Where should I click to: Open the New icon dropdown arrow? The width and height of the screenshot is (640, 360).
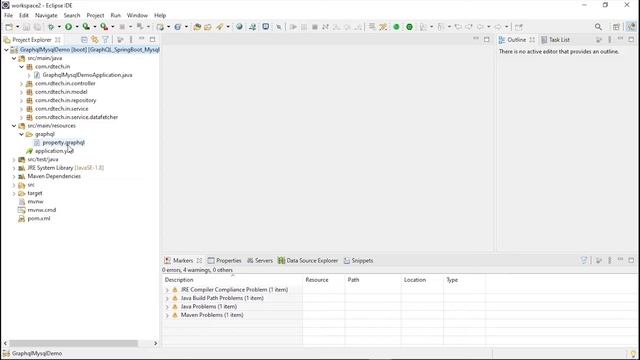tap(17, 27)
